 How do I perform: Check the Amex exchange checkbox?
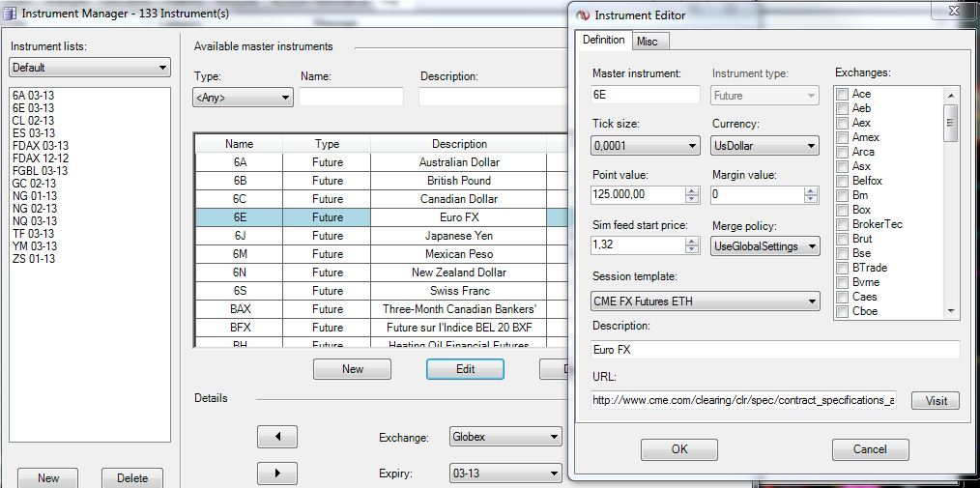pyautogui.click(x=843, y=137)
